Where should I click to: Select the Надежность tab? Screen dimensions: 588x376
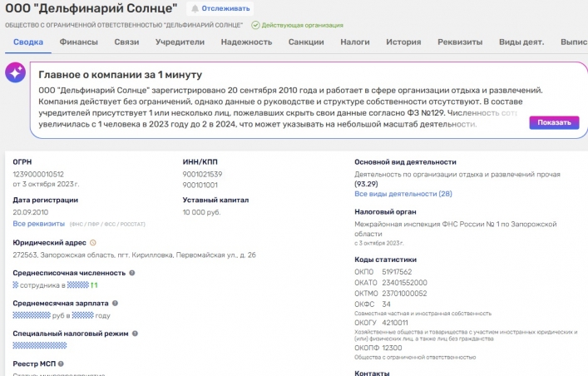(x=246, y=42)
